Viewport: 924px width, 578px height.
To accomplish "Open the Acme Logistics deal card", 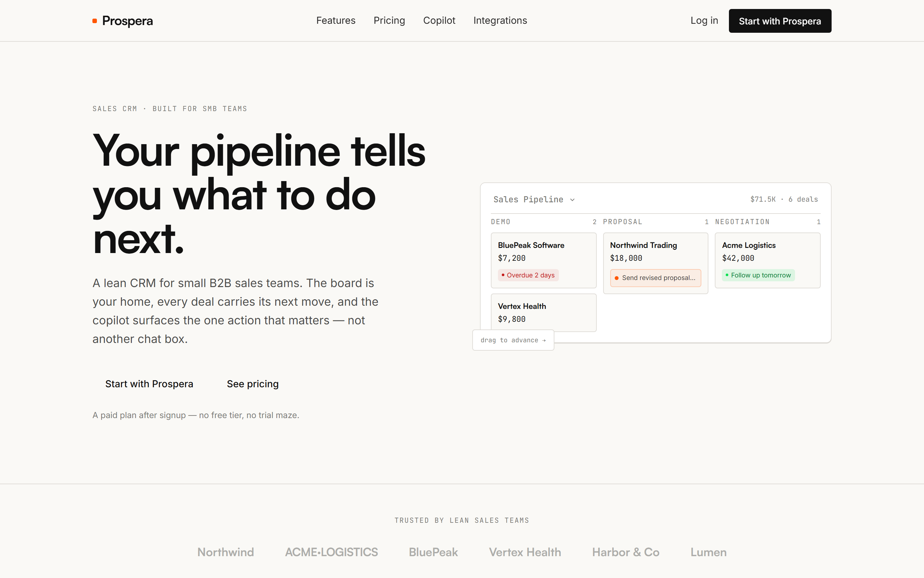I will (x=767, y=260).
